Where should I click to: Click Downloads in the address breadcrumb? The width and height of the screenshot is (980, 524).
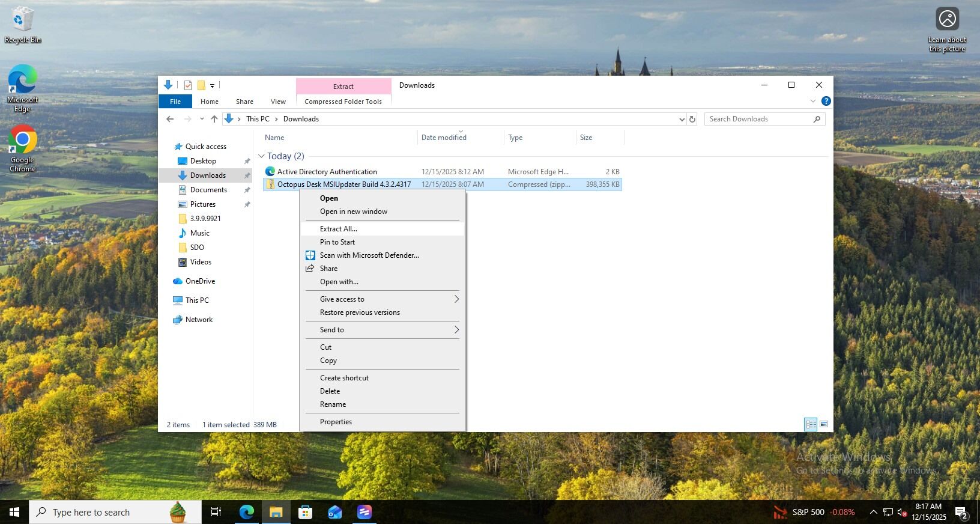[x=301, y=119]
